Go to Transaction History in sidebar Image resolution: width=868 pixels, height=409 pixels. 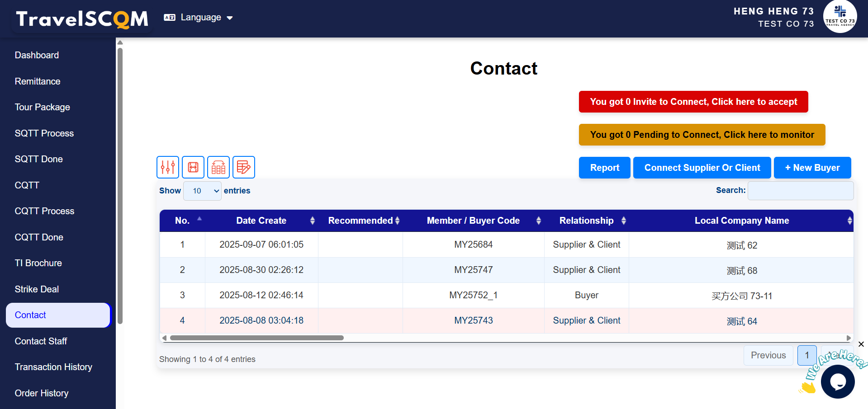pyautogui.click(x=53, y=367)
